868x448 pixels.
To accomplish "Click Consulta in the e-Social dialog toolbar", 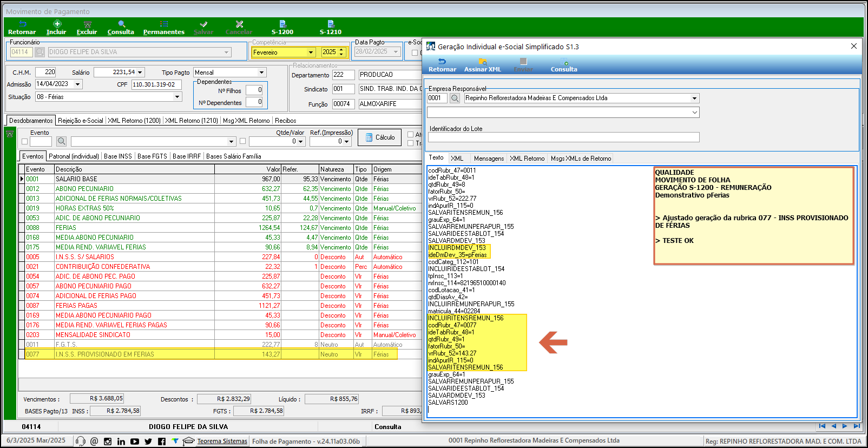I will 564,65.
